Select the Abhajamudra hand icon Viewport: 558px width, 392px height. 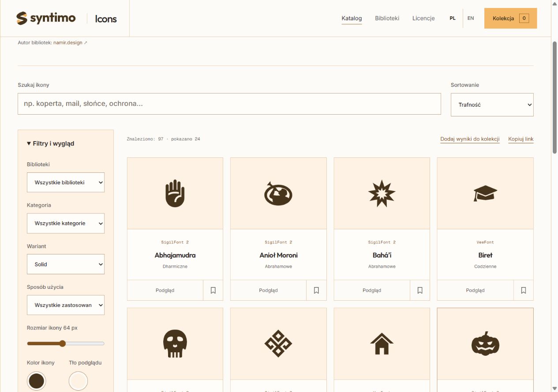tap(175, 193)
